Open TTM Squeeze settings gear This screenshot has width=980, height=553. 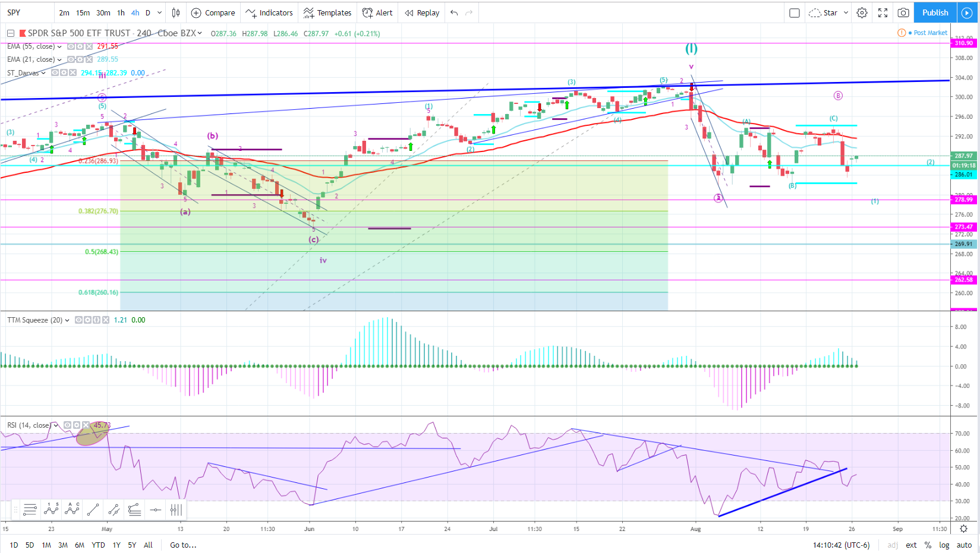point(87,320)
